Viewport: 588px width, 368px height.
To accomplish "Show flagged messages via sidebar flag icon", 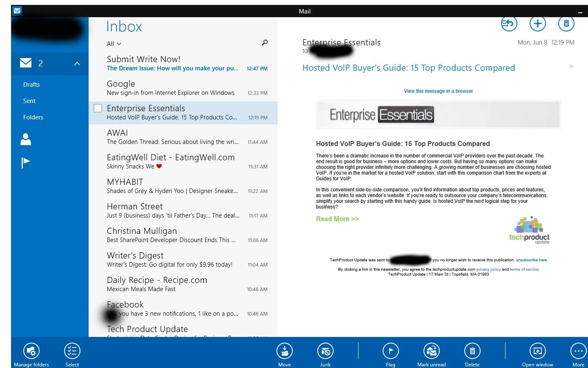I will pos(25,162).
